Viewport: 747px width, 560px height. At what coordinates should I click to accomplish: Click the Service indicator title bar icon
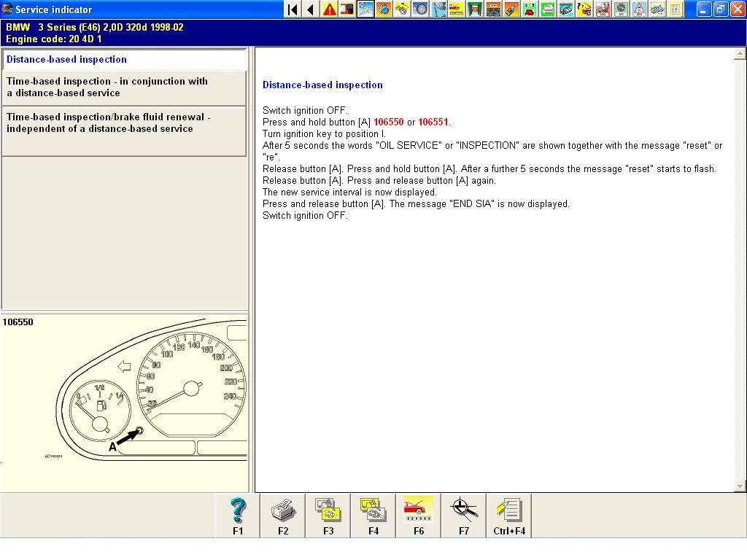tap(7, 9)
